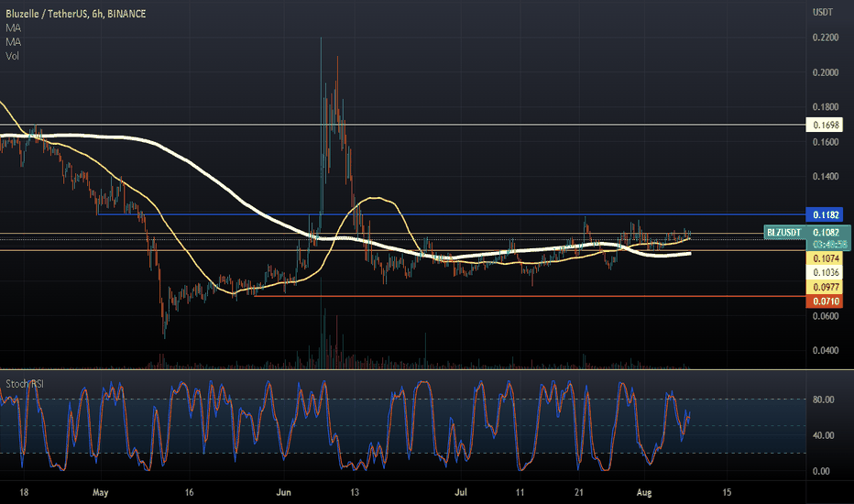Click the Stoch RSI pane label
This screenshot has width=854, height=504.
click(x=25, y=384)
